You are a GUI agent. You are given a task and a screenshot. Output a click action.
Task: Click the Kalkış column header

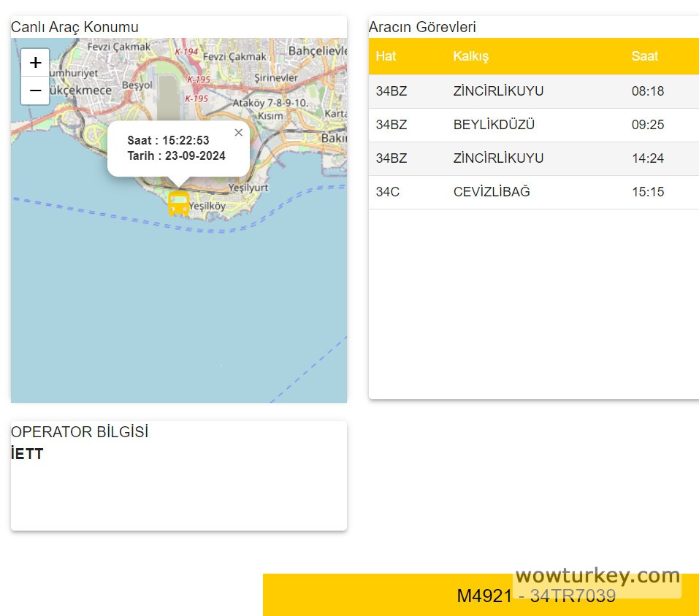click(470, 56)
